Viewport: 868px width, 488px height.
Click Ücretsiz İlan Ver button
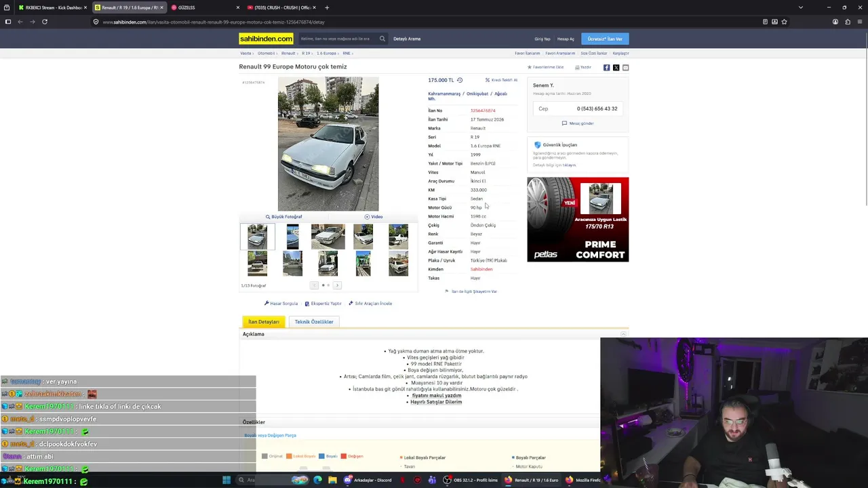tap(605, 39)
